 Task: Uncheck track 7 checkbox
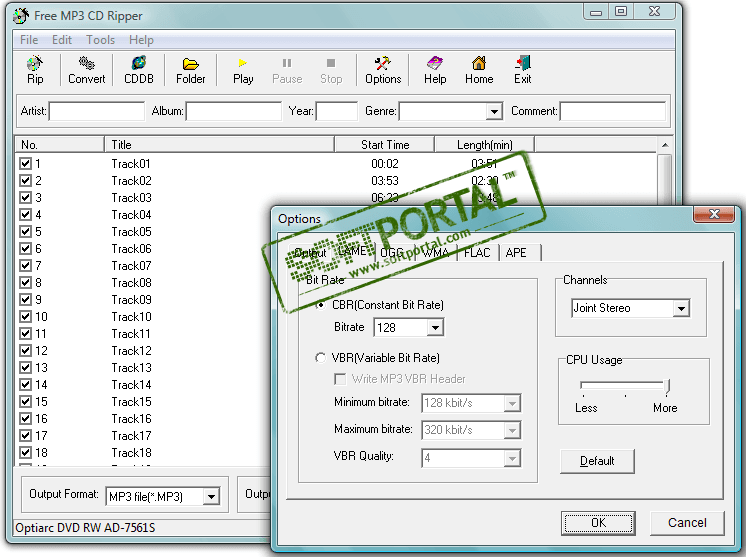(25, 265)
